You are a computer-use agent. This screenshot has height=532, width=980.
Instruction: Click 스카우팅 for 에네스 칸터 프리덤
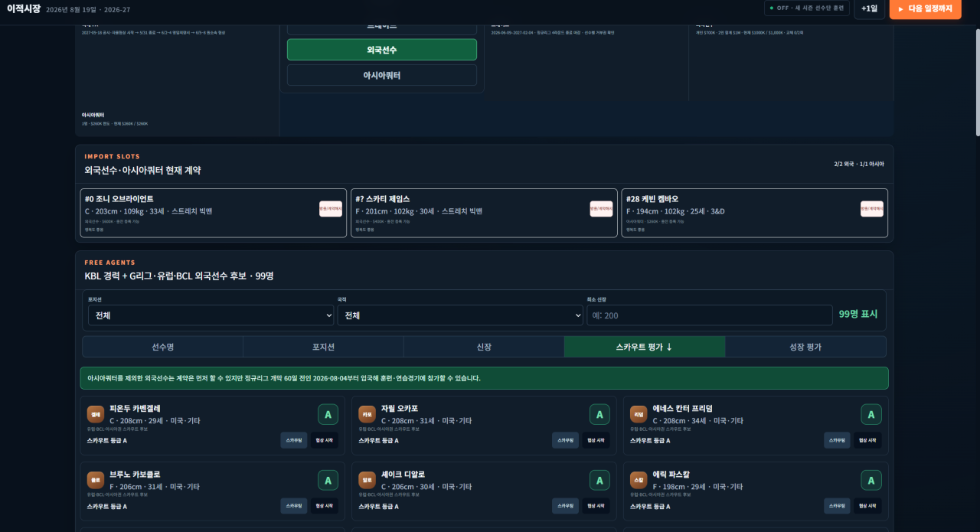coord(837,440)
